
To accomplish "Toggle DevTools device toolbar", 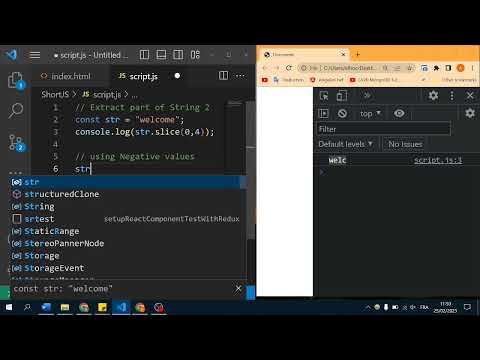I will [x=342, y=96].
